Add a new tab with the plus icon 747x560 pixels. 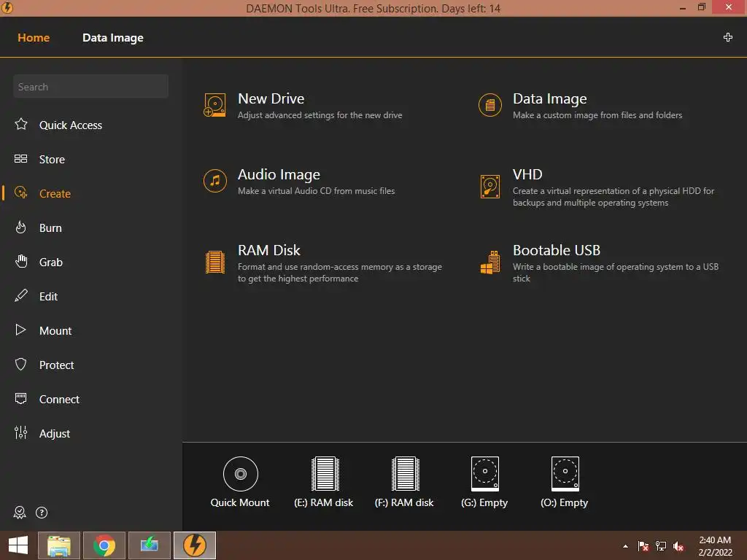[x=727, y=37]
